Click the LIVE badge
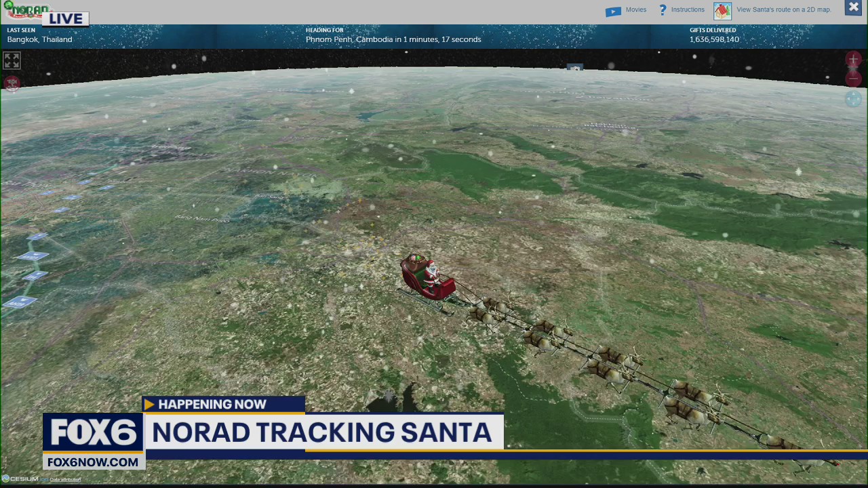This screenshot has height=488, width=868. pos(66,19)
